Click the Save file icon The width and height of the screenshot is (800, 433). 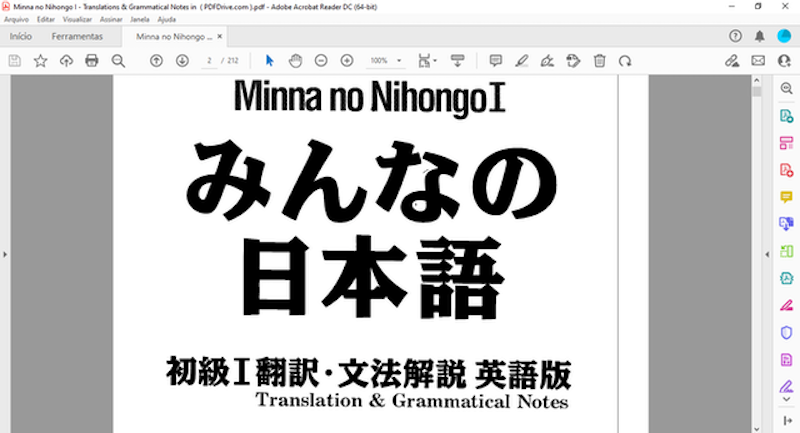tap(15, 61)
